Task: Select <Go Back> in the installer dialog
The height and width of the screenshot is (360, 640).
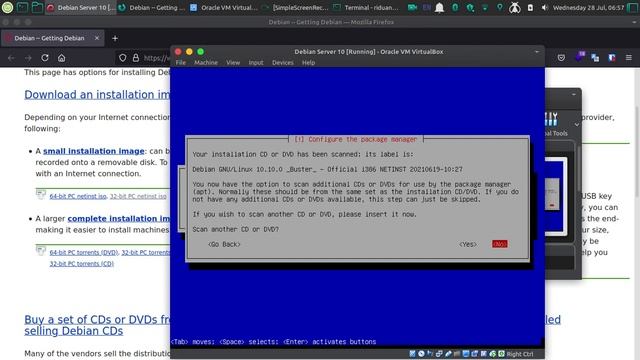Action: (x=224, y=244)
